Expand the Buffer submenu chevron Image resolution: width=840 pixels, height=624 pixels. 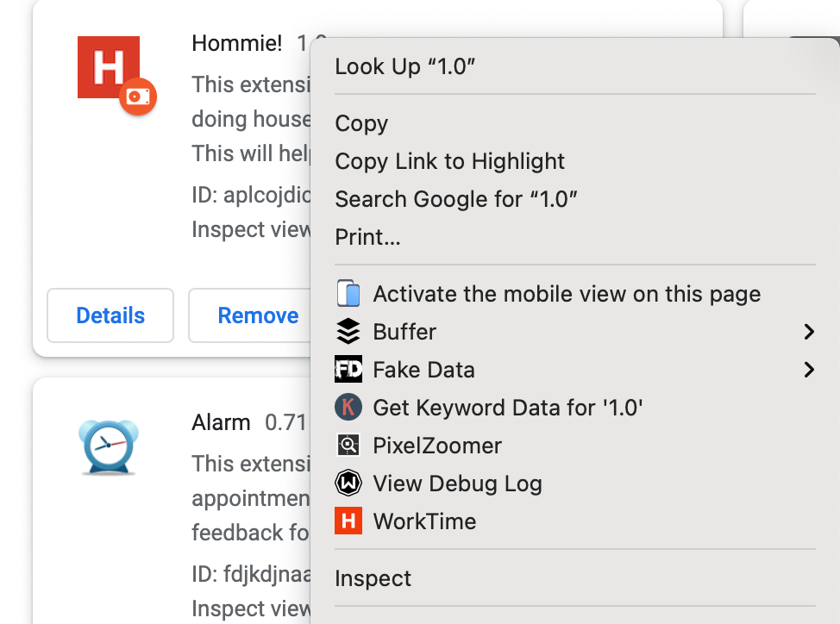(x=809, y=331)
